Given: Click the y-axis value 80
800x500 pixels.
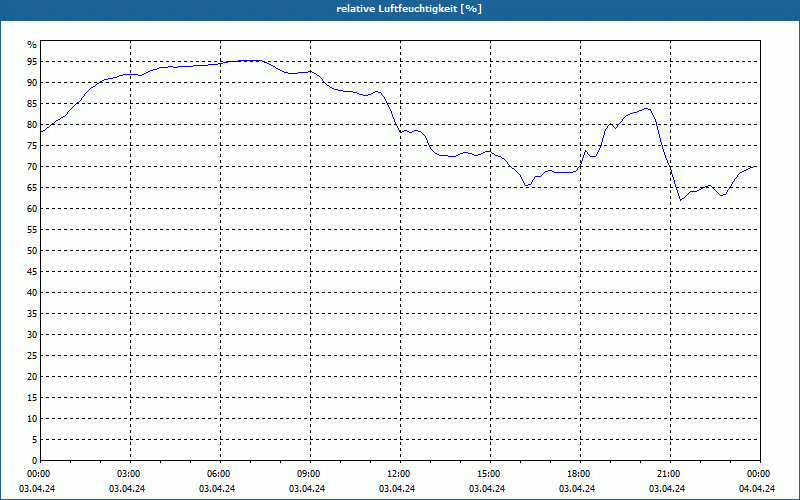Looking at the screenshot, I should click(x=32, y=124).
